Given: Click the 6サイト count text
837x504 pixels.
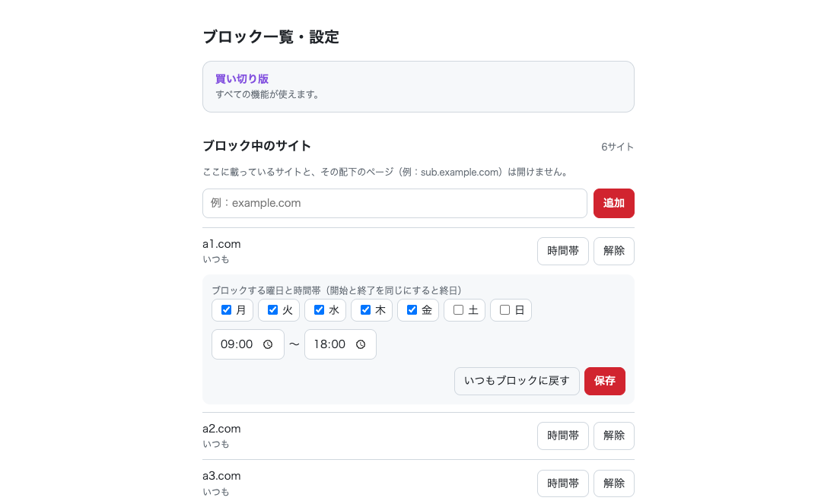Looking at the screenshot, I should 618,147.
